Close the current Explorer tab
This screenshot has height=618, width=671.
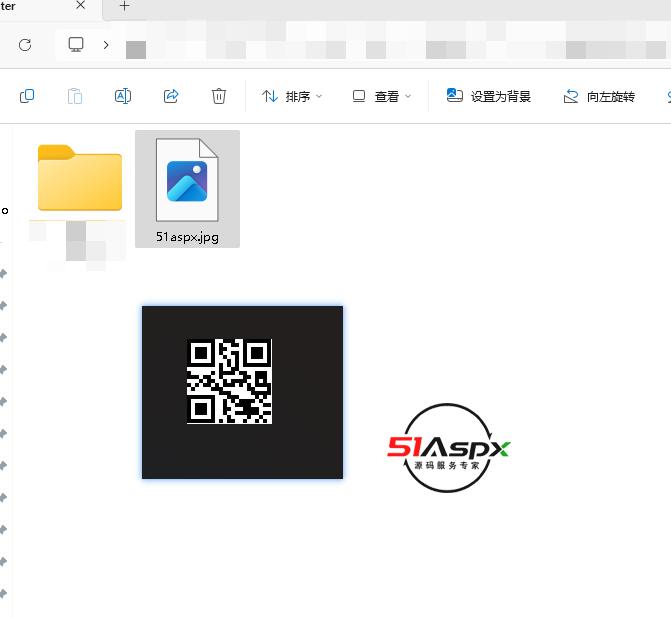point(80,6)
